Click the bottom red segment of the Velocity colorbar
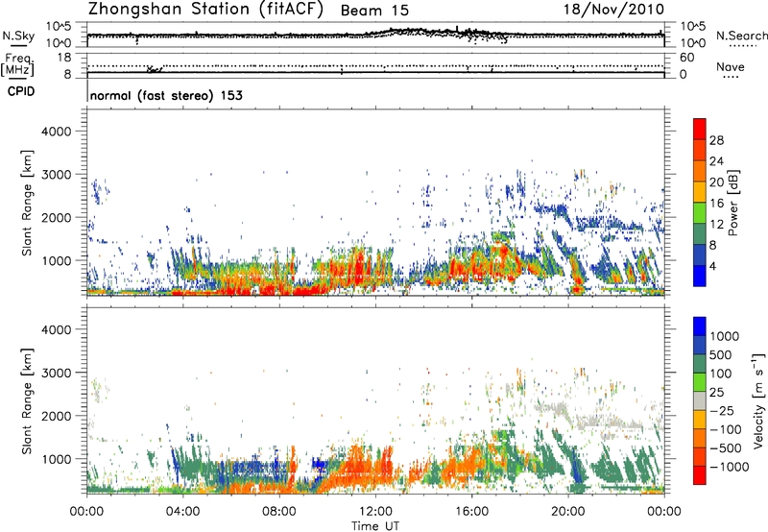 coord(700,475)
